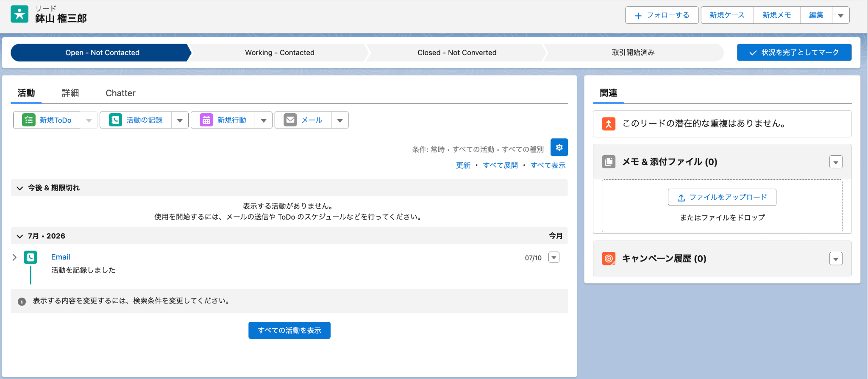Open the activity filter settings gear

pyautogui.click(x=559, y=147)
